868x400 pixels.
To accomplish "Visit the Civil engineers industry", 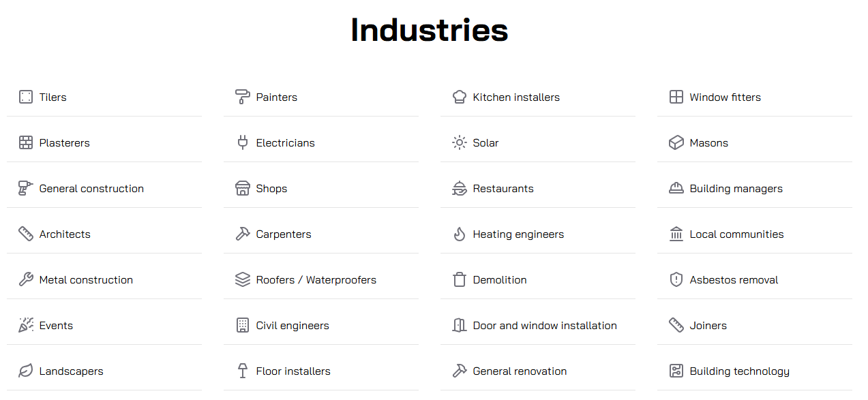I will (292, 326).
